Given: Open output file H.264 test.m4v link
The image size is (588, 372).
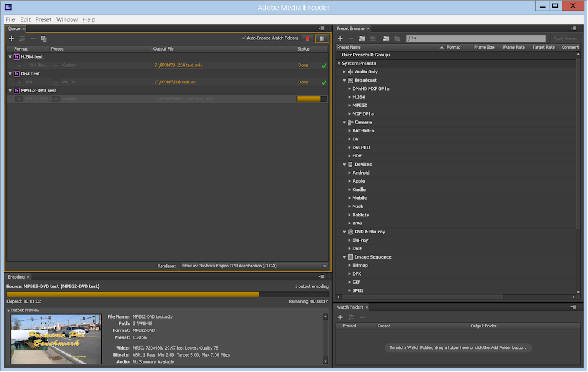Looking at the screenshot, I should (x=179, y=66).
